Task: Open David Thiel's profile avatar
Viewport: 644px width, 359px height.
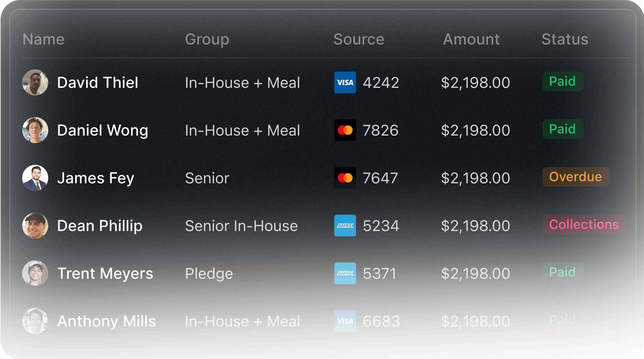Action: 35,82
